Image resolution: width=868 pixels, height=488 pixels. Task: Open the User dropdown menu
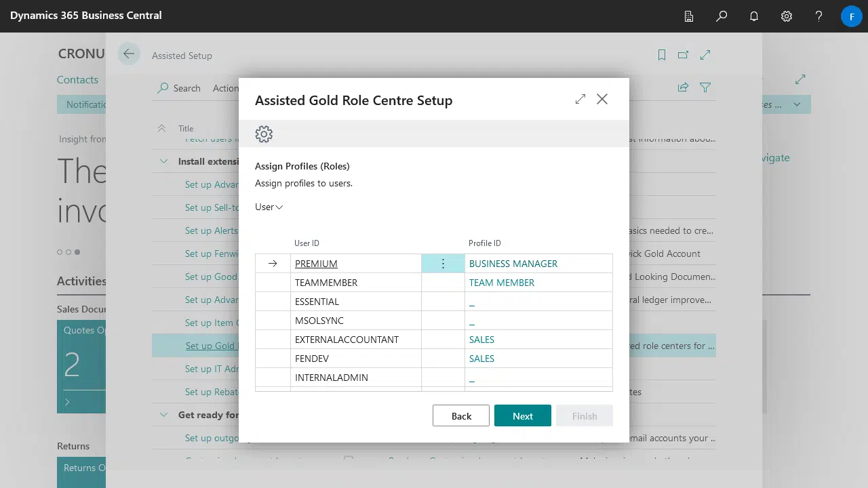(269, 207)
